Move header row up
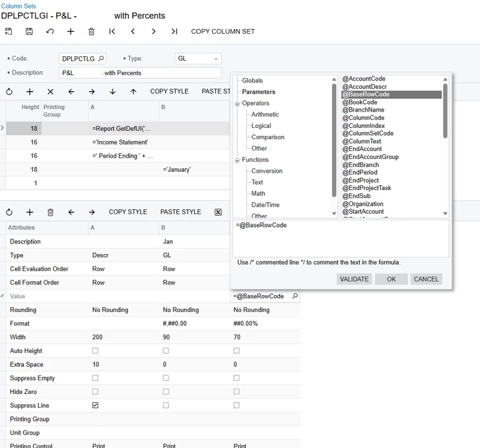The height and width of the screenshot is (448, 480). pos(133,92)
